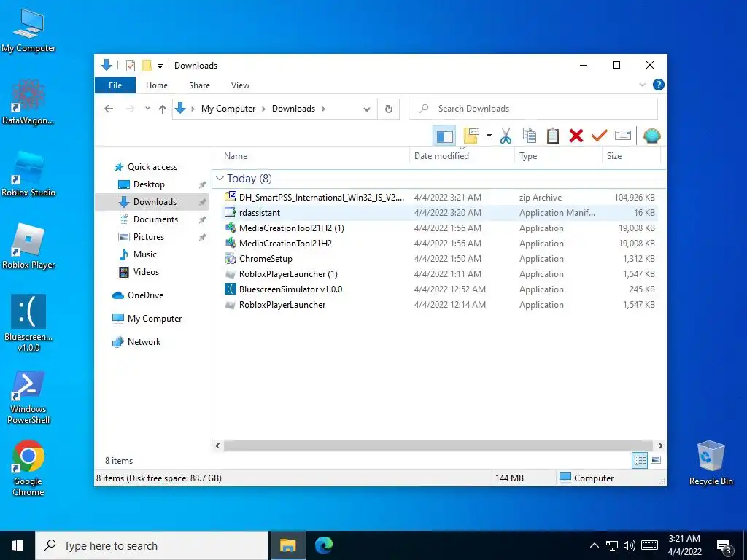Show hidden tray icons chevron
This screenshot has width=747, height=560.
pyautogui.click(x=594, y=545)
